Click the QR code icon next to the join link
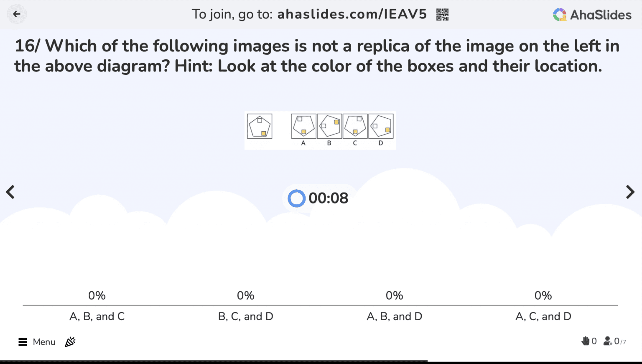Viewport: 642px width, 364px height. click(442, 14)
